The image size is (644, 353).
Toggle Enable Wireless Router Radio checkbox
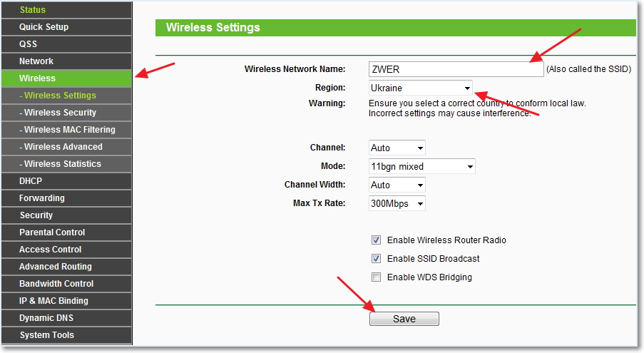[376, 240]
